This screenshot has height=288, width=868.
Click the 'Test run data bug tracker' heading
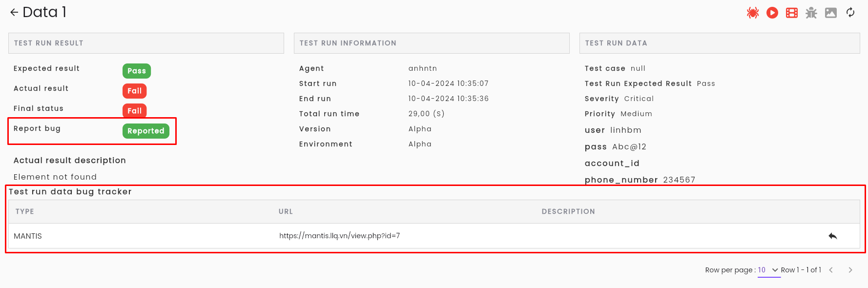(70, 191)
